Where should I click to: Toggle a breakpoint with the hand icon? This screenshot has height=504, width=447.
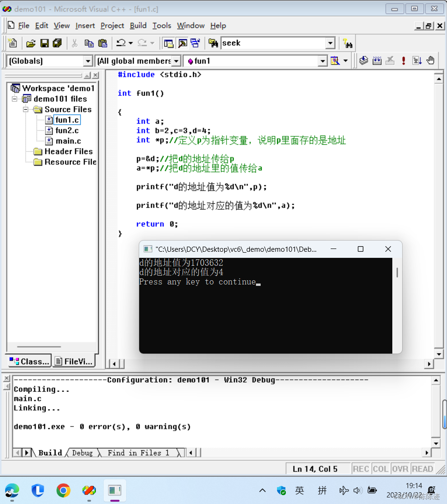pyautogui.click(x=430, y=60)
